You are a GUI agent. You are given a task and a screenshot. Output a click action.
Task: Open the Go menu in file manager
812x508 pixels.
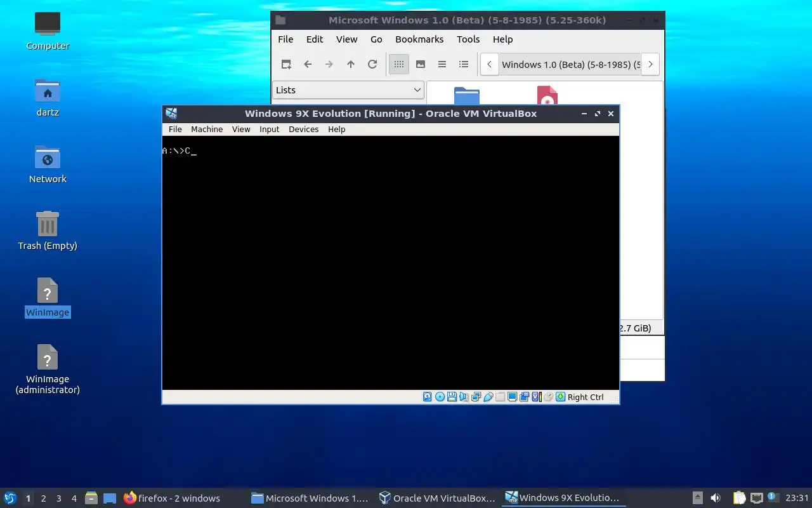pyautogui.click(x=376, y=39)
